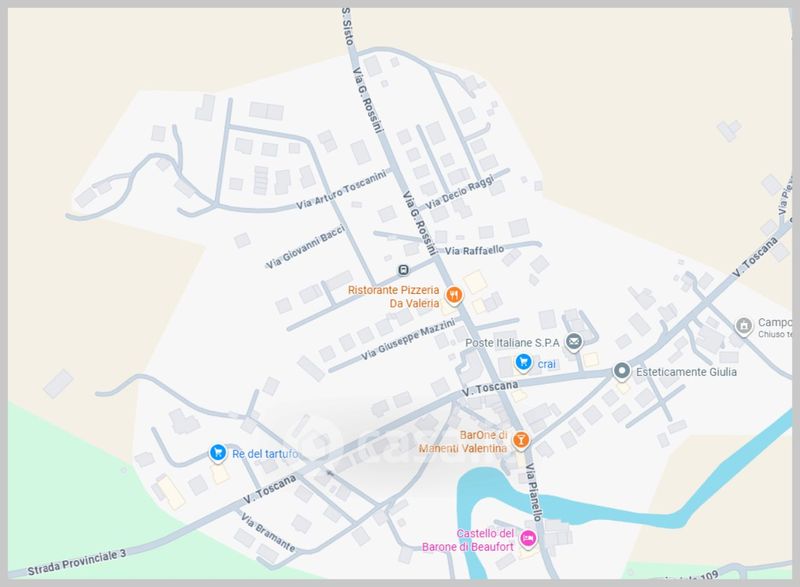Click the BarOne cocktail glass marker
This screenshot has width=800, height=587.
520,440
